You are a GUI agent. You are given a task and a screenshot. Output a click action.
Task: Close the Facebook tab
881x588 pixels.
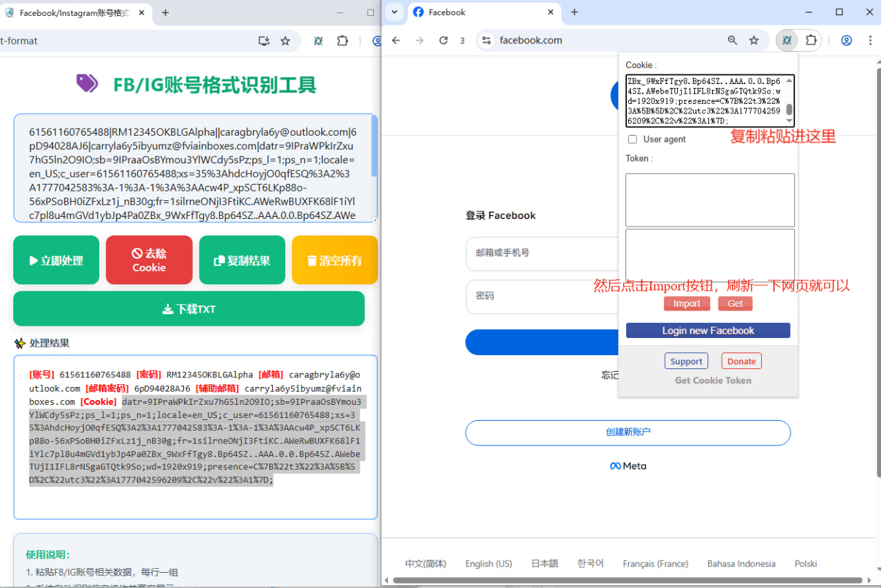[x=551, y=12]
